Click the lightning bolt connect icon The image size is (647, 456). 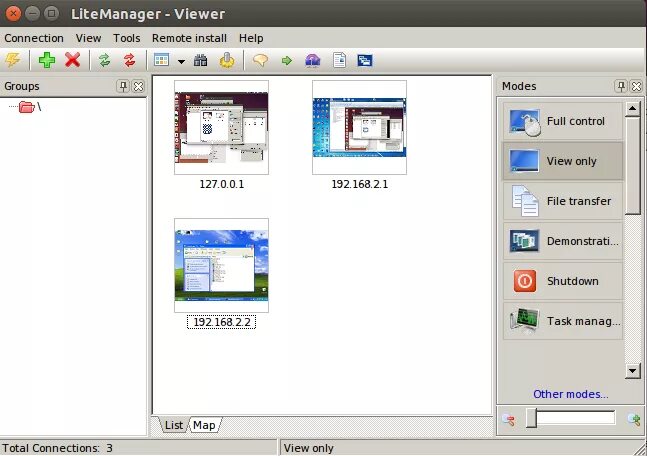point(12,60)
